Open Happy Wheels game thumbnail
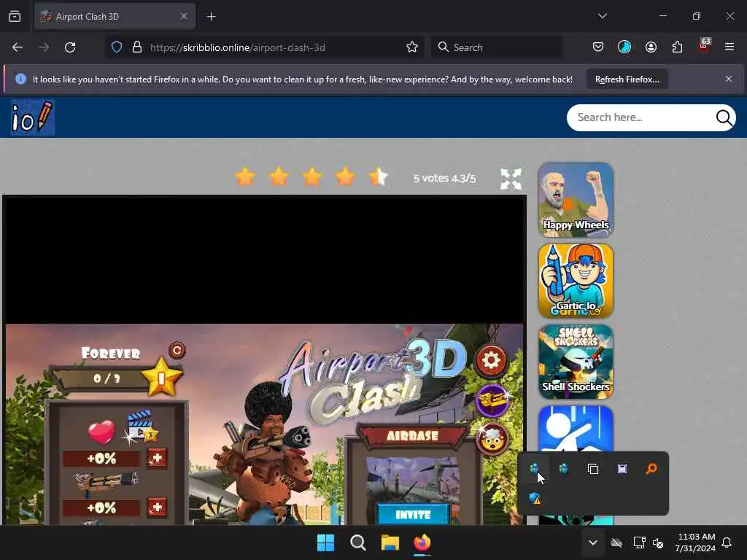This screenshot has height=560, width=747. click(576, 200)
